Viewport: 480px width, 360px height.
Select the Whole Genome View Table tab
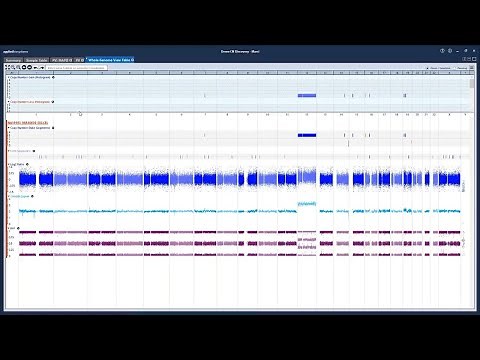click(110, 60)
